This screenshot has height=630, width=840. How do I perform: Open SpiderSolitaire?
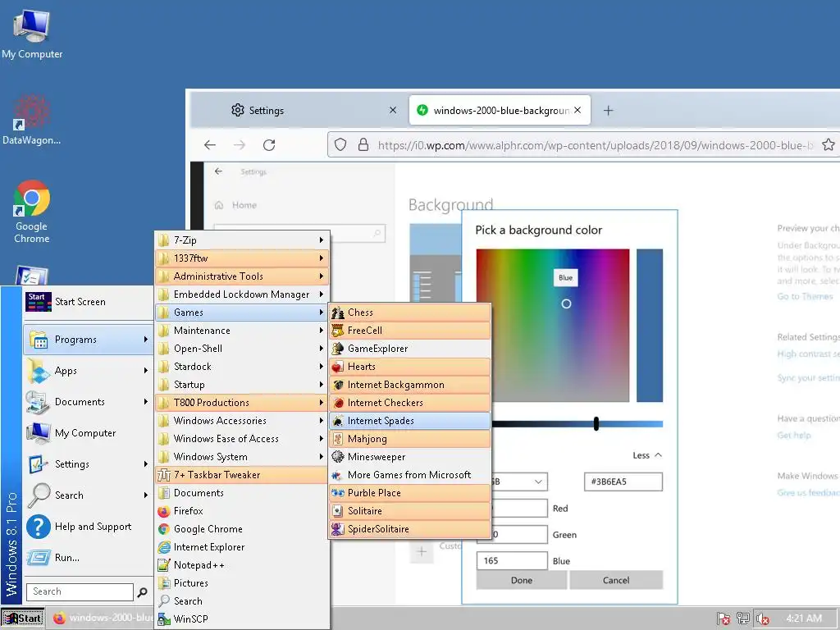(410, 529)
